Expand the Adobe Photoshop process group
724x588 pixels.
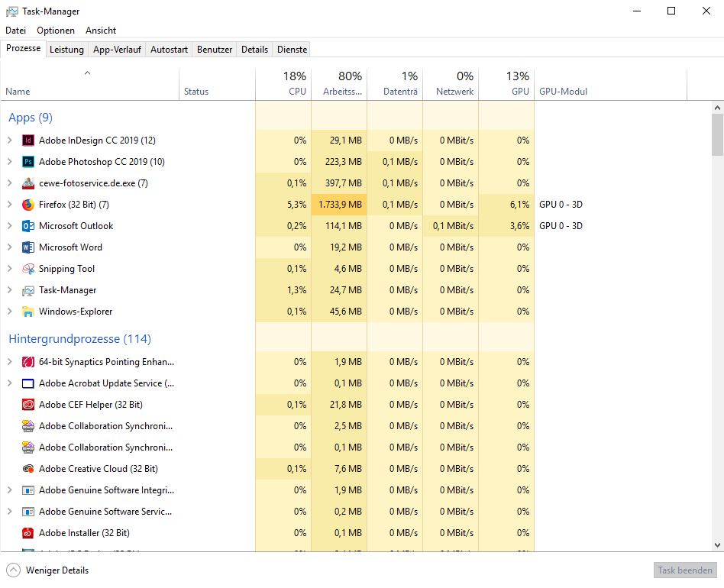coord(10,162)
